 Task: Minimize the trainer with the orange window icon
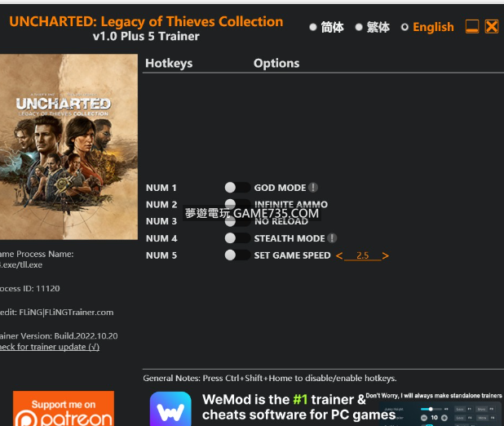[x=472, y=26]
